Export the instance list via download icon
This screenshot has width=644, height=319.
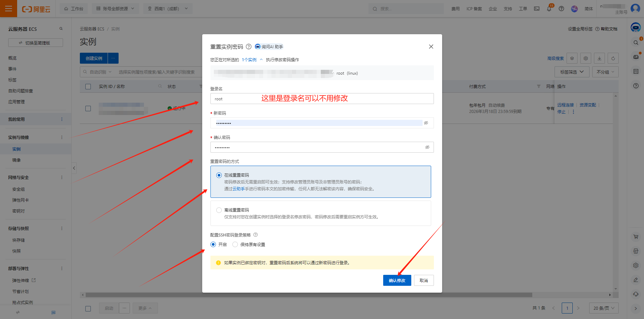pos(599,58)
